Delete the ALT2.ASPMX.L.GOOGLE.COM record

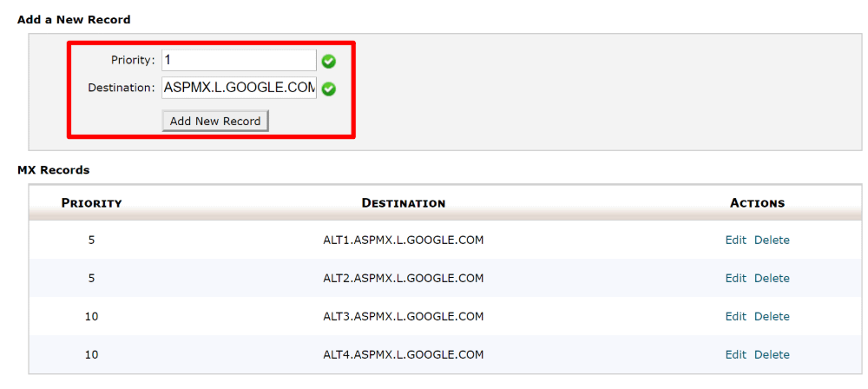(x=772, y=278)
